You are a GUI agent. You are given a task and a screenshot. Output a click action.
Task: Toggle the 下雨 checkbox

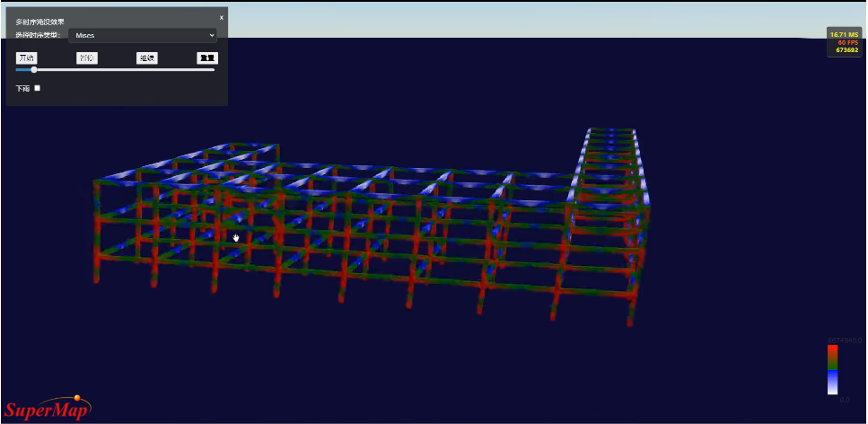click(38, 88)
